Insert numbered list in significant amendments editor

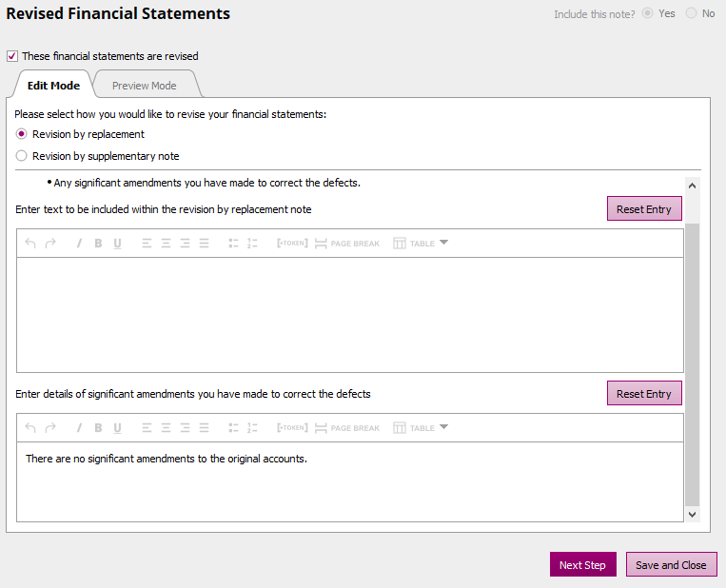click(252, 428)
